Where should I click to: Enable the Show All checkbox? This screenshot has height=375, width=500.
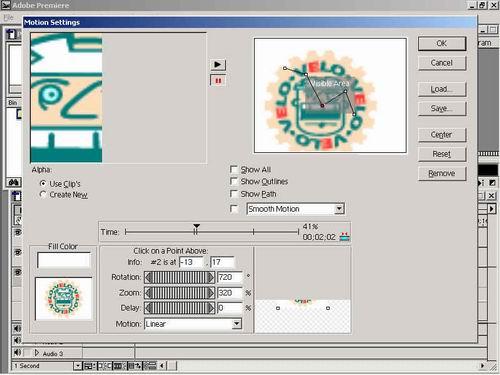coord(234,169)
